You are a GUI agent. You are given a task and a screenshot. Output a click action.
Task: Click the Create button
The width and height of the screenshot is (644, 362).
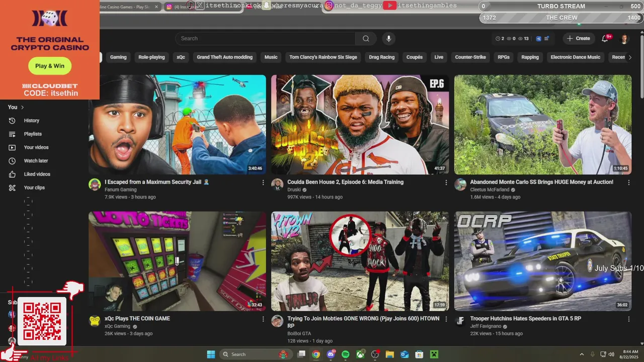[578, 38]
